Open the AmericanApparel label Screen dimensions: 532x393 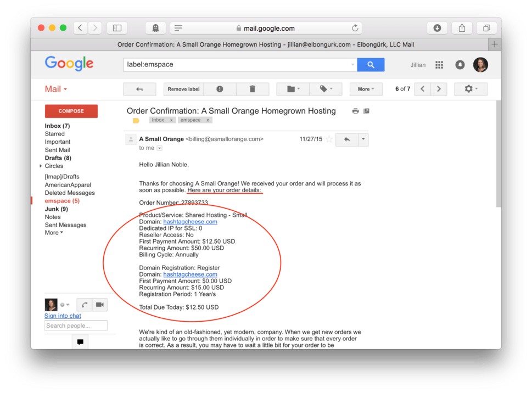click(x=68, y=185)
